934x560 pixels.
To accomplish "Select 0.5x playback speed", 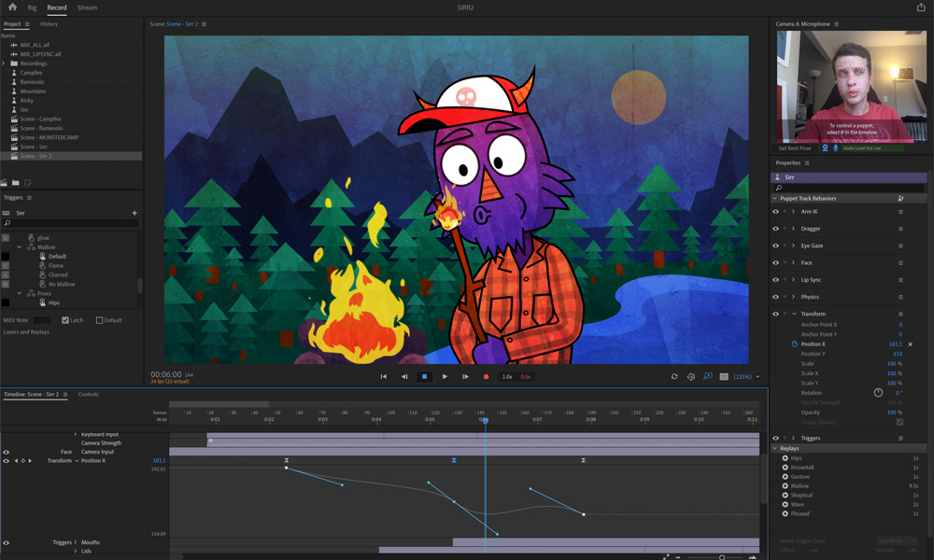I will pyautogui.click(x=525, y=377).
